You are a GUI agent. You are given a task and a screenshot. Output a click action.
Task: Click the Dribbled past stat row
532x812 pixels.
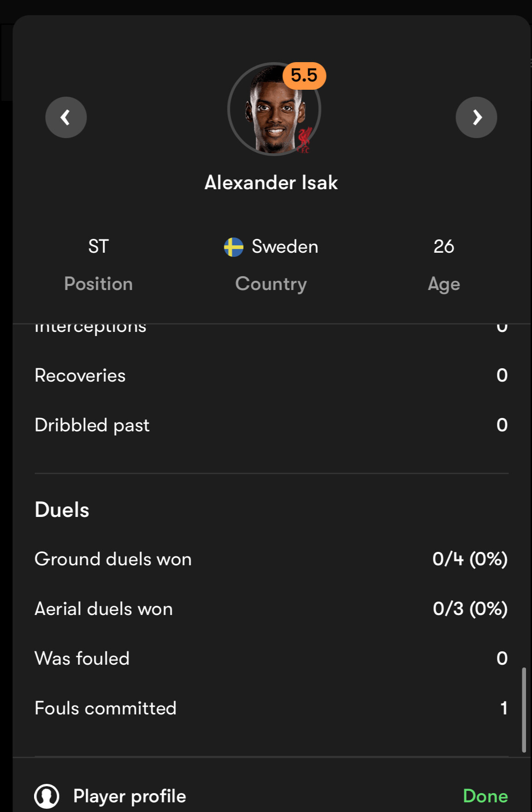pyautogui.click(x=271, y=425)
